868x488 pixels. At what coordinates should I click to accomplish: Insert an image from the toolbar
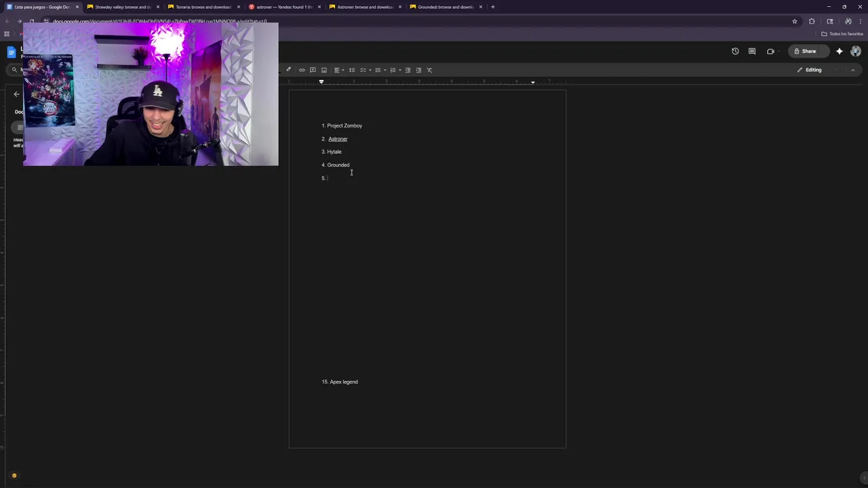(324, 70)
